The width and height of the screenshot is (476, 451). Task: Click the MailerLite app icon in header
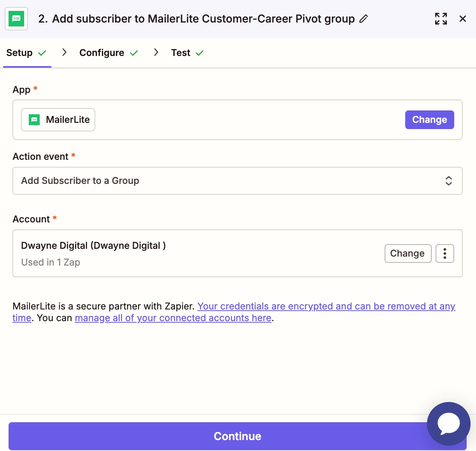point(16,19)
